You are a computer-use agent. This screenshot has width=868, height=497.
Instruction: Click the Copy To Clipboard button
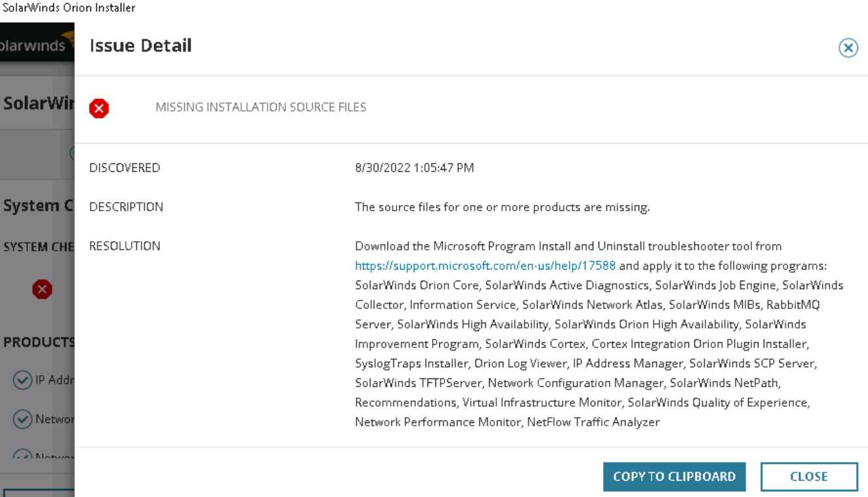pos(674,477)
